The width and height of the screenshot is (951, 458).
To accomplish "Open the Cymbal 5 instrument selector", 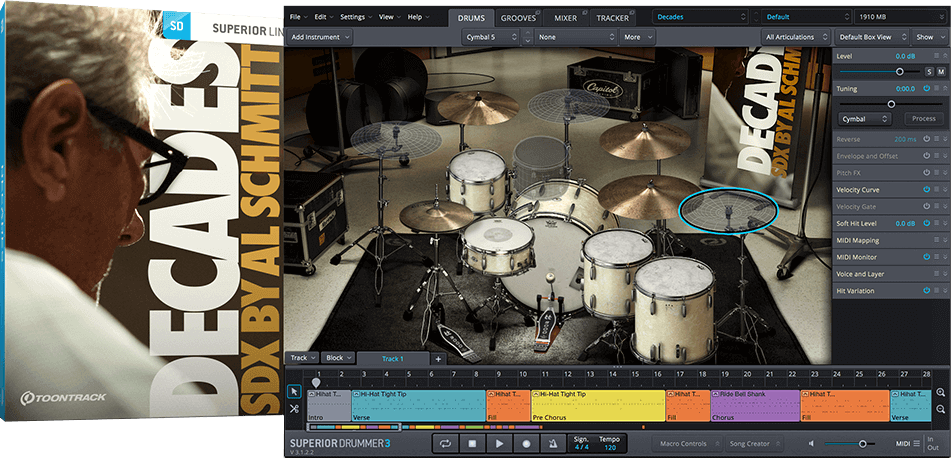I will pos(491,37).
